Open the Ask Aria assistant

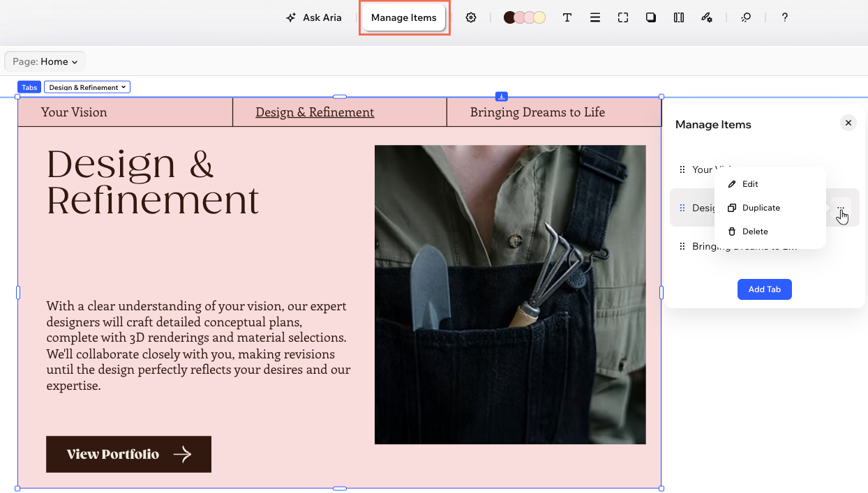pyautogui.click(x=314, y=17)
